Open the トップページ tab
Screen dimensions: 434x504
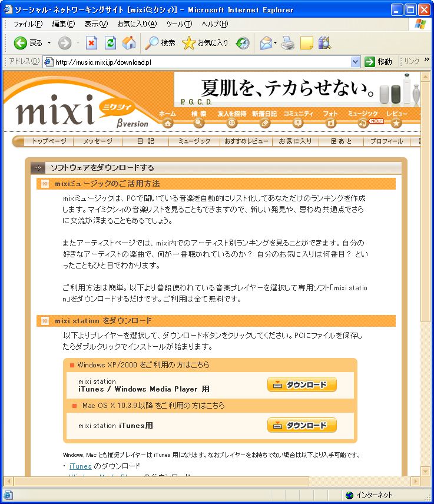(x=49, y=141)
